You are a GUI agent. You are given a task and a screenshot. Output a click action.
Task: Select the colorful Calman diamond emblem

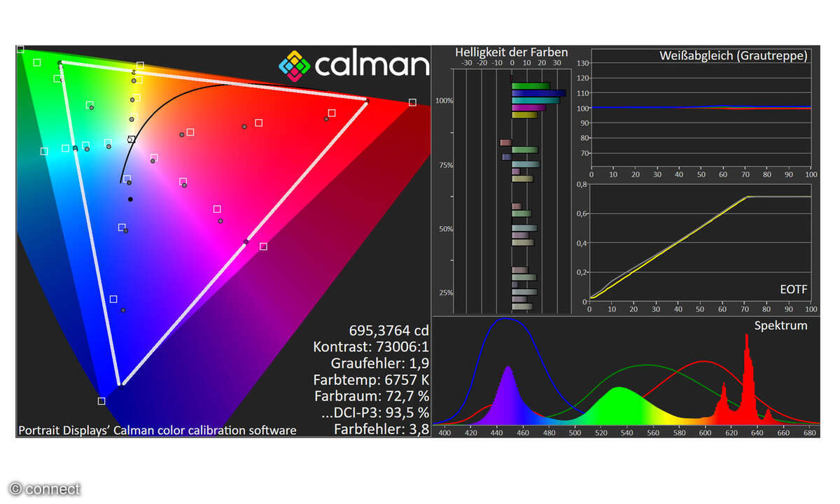(x=295, y=66)
